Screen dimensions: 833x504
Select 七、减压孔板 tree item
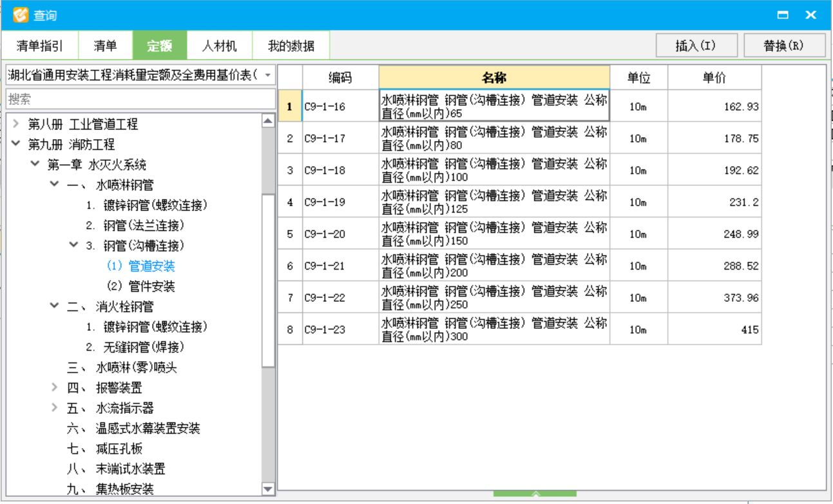coord(104,449)
